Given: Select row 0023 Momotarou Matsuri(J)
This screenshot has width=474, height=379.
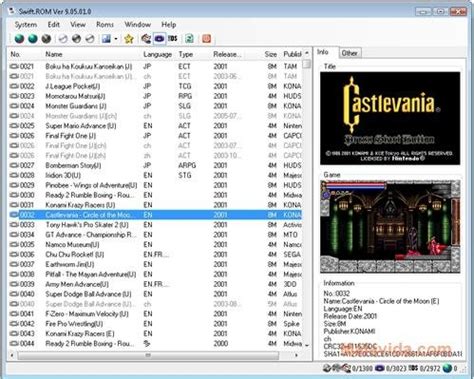Looking at the screenshot, I should pos(155,96).
